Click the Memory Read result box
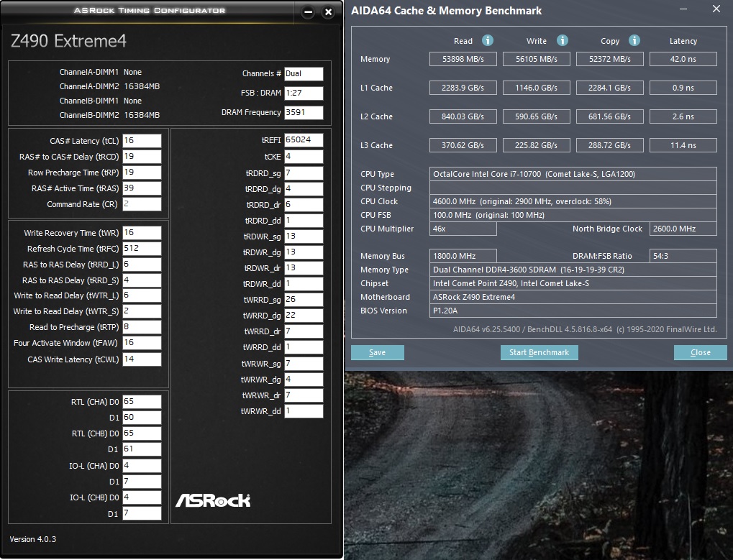The width and height of the screenshot is (733, 560). (x=463, y=59)
